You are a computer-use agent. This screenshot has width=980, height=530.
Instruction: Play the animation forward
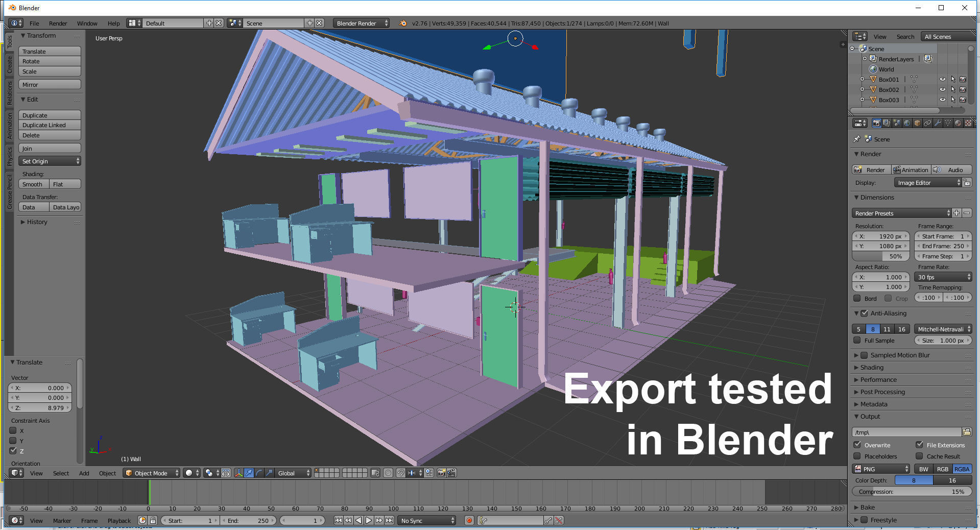click(369, 520)
